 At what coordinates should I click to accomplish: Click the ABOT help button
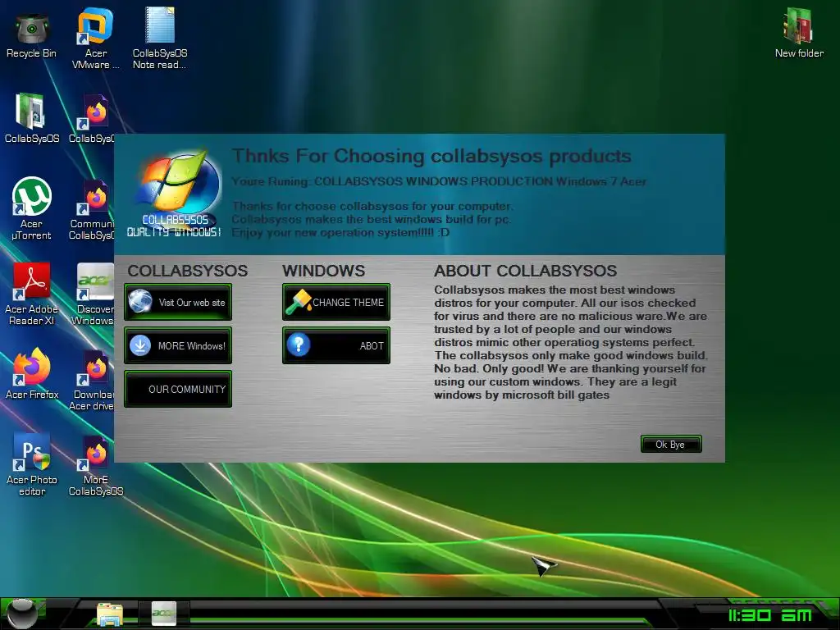[x=336, y=345]
